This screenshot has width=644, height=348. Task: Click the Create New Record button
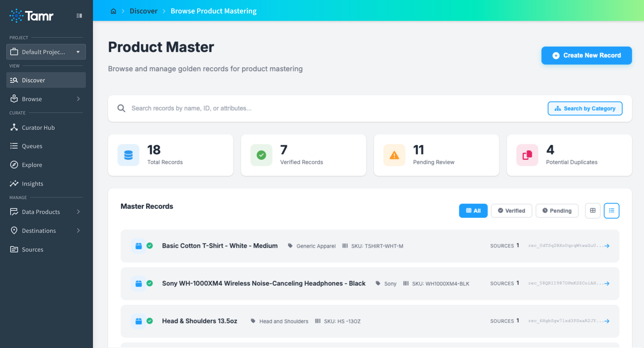pos(586,55)
